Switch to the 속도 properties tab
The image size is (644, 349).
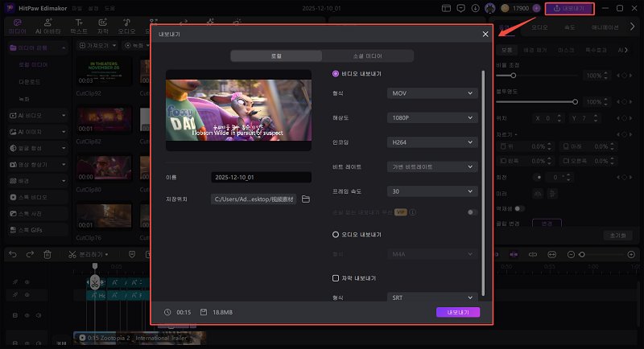point(569,27)
